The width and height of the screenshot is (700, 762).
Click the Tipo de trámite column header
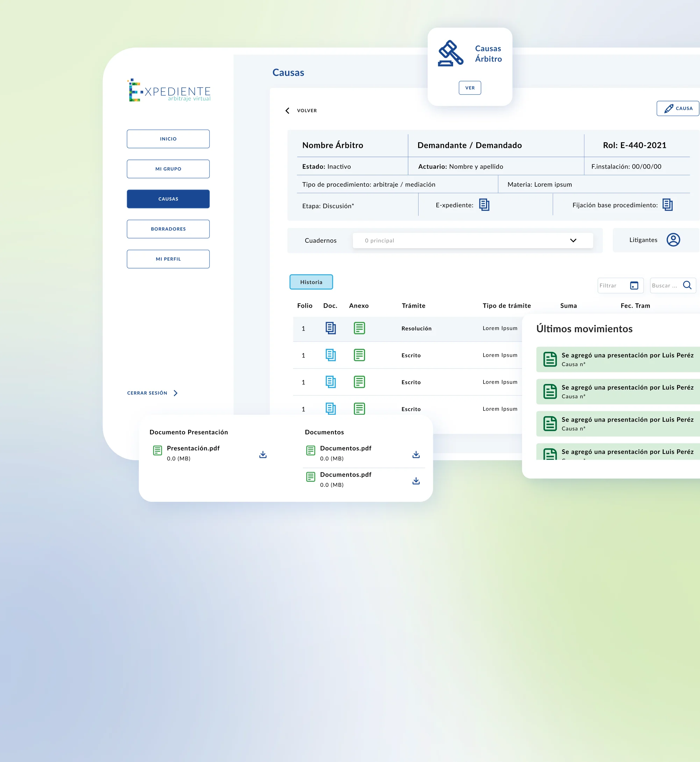pyautogui.click(x=507, y=305)
